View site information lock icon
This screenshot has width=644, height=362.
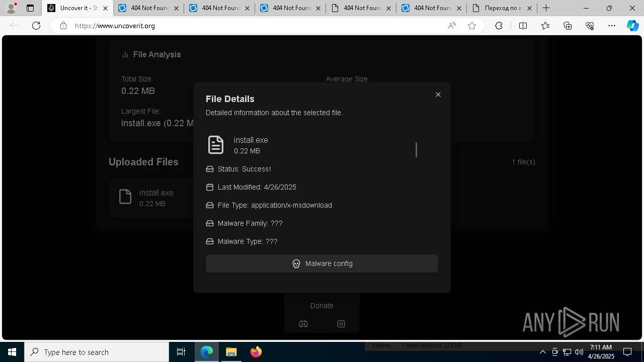63,26
